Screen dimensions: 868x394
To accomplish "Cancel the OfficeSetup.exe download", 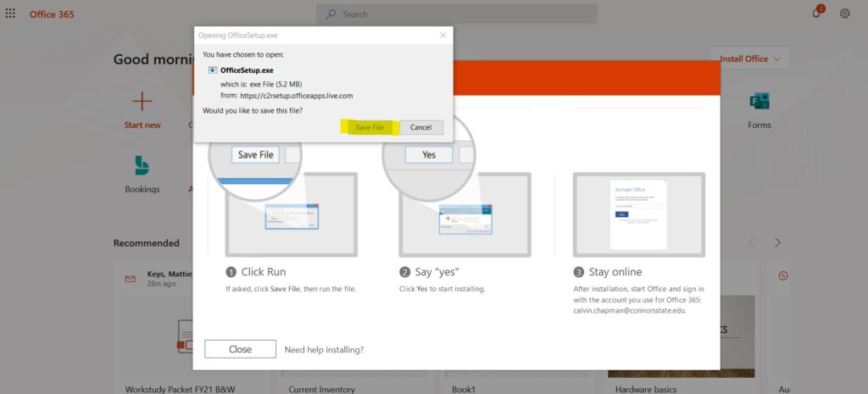I will click(420, 127).
